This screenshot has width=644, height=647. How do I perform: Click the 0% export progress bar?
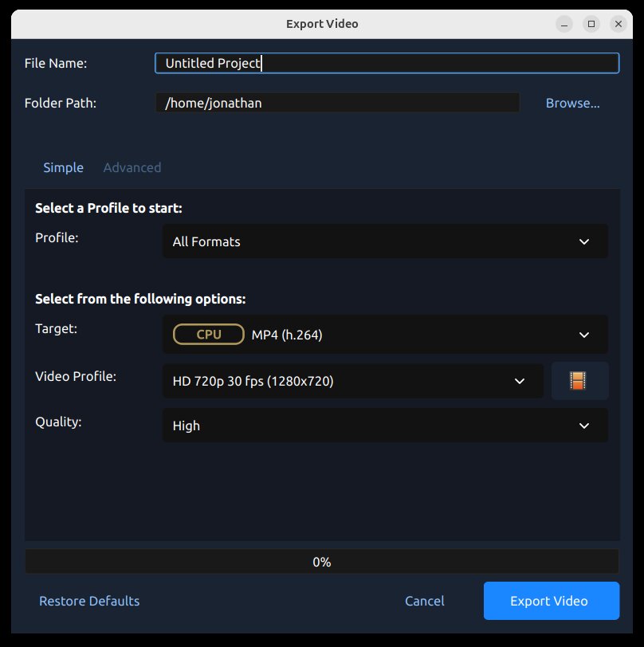pos(321,562)
